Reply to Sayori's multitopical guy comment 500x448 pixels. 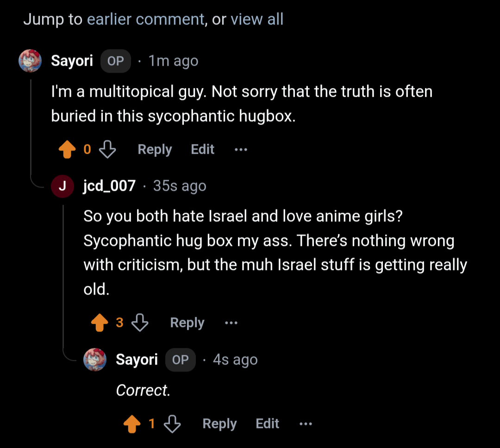pyautogui.click(x=155, y=150)
